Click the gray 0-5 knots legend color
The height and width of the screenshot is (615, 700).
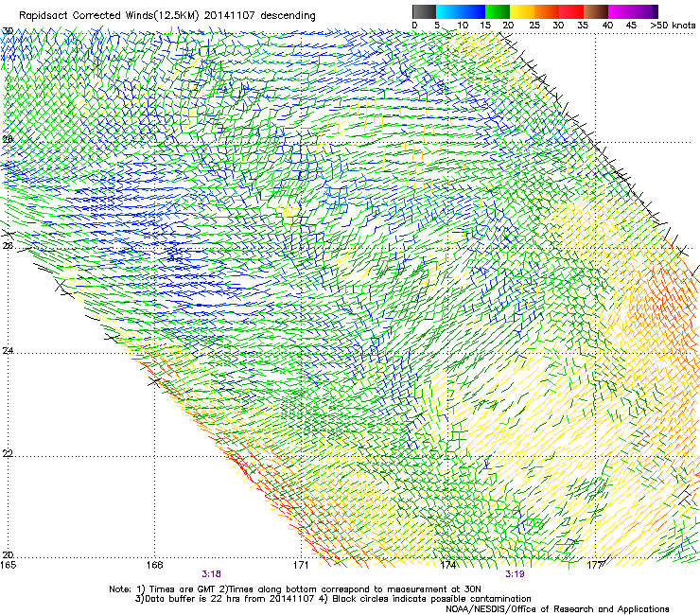coord(424,11)
